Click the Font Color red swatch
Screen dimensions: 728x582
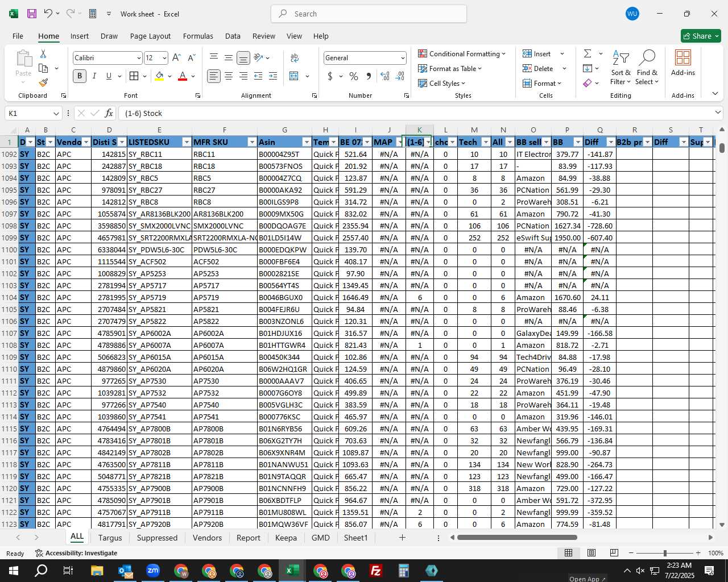183,76
